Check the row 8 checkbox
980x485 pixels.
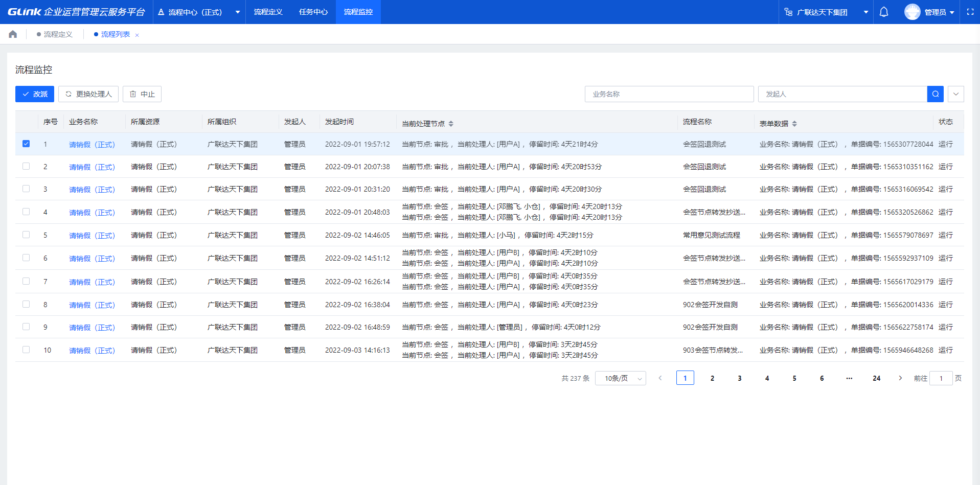[26, 304]
